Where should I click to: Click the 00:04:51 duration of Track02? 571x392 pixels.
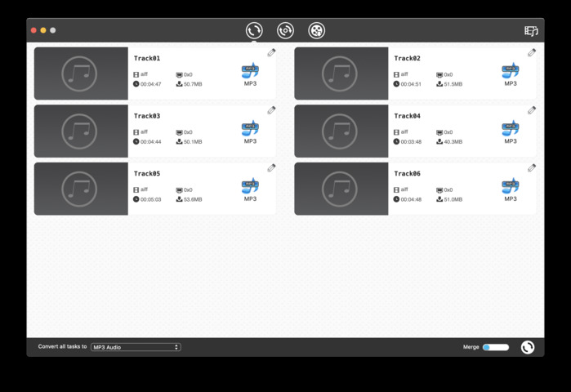(411, 84)
